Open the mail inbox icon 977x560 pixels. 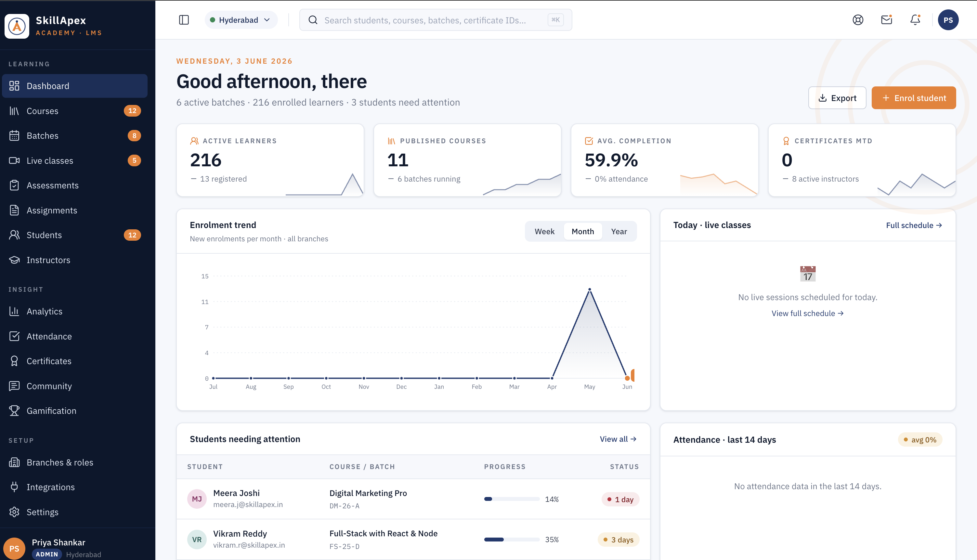887,20
